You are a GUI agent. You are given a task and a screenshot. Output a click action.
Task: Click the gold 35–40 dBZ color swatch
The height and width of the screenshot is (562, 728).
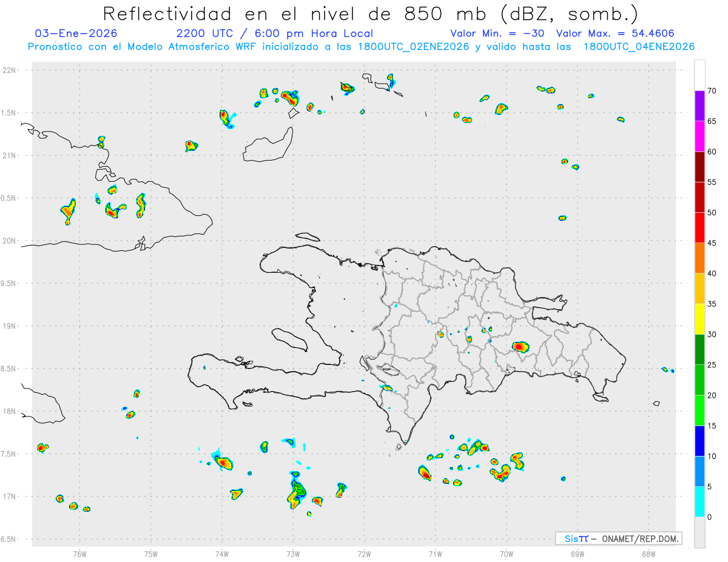point(699,289)
